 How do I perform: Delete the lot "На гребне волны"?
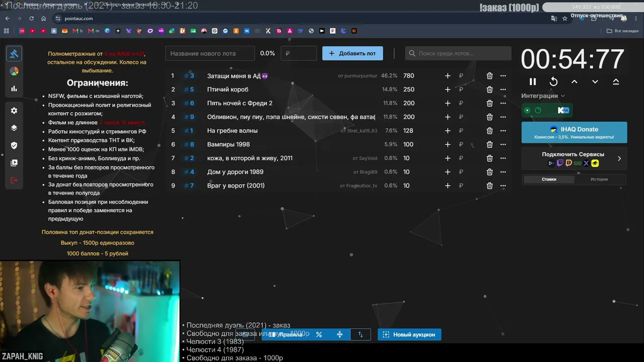pos(490,131)
